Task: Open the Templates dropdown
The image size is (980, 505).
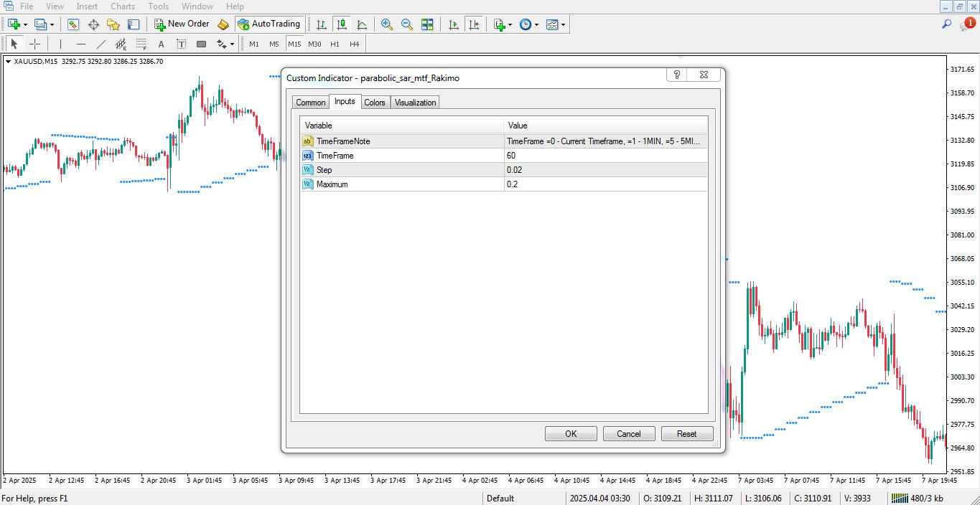Action: pos(556,24)
